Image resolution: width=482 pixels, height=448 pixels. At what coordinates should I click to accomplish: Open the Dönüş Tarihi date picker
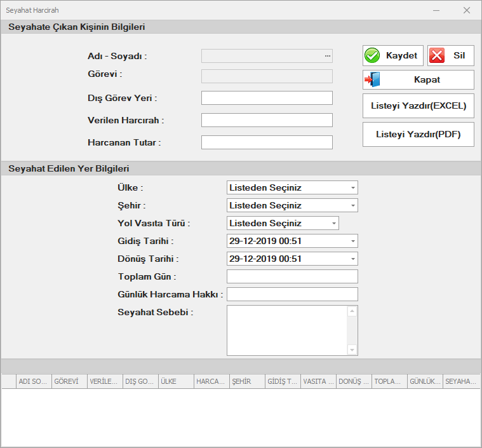[353, 259]
